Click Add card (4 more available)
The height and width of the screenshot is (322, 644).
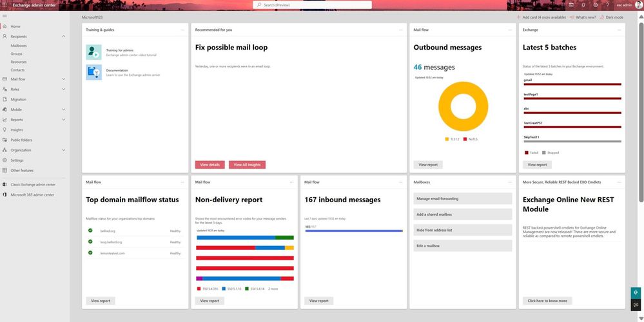542,17
